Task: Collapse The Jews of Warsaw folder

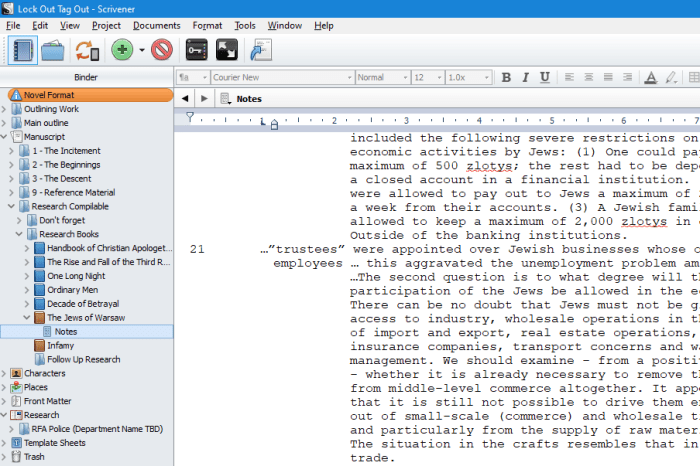Action: 28,317
